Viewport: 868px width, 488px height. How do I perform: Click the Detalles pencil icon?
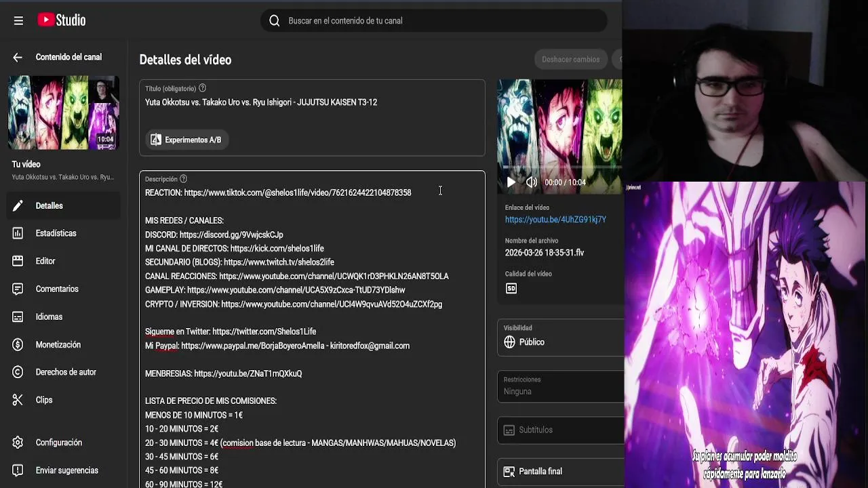click(18, 205)
